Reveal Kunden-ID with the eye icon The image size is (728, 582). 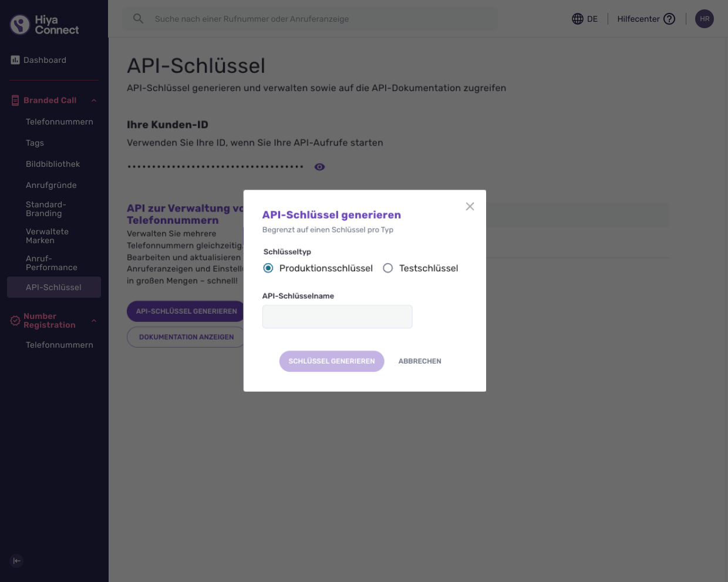point(319,167)
